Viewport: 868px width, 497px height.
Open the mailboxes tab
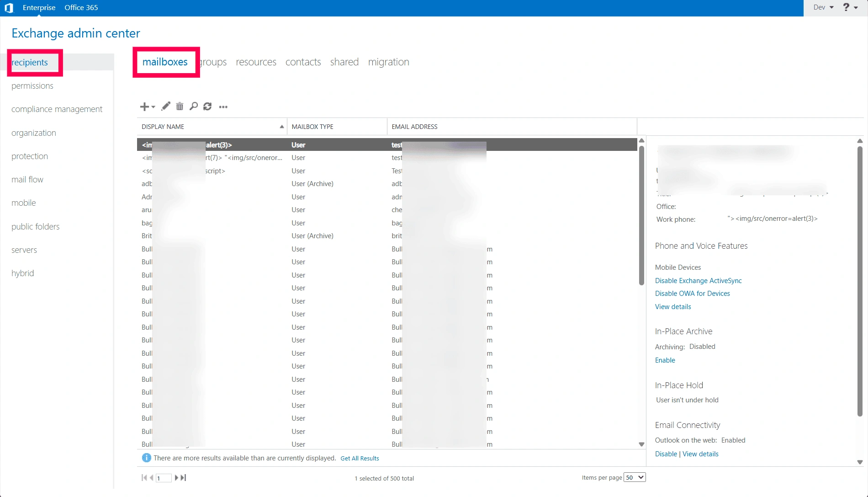(165, 62)
